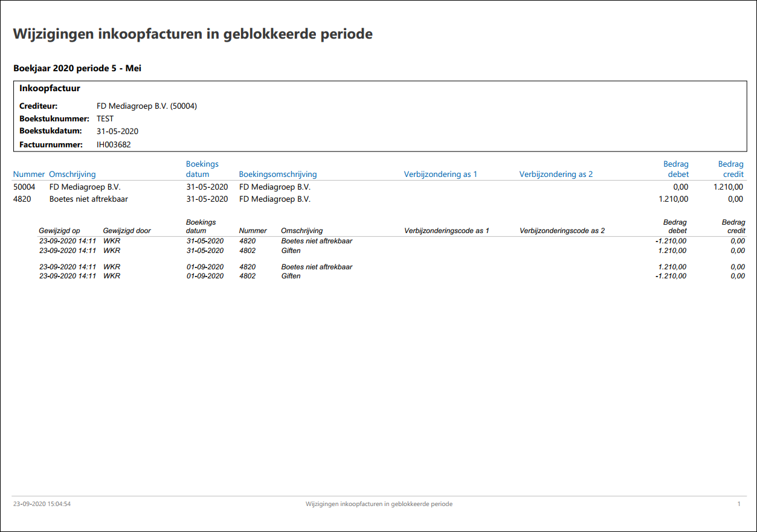
Task: Click invoice number 'IH003682'
Action: (114, 145)
